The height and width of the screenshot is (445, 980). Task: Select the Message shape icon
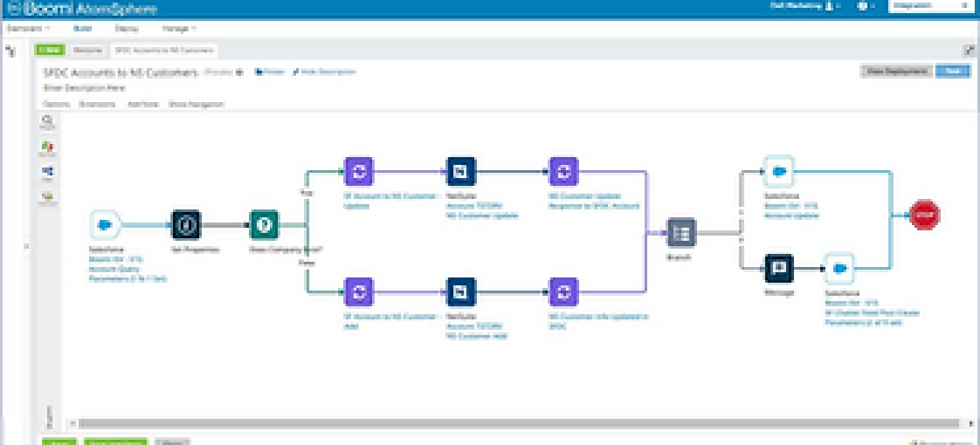779,268
